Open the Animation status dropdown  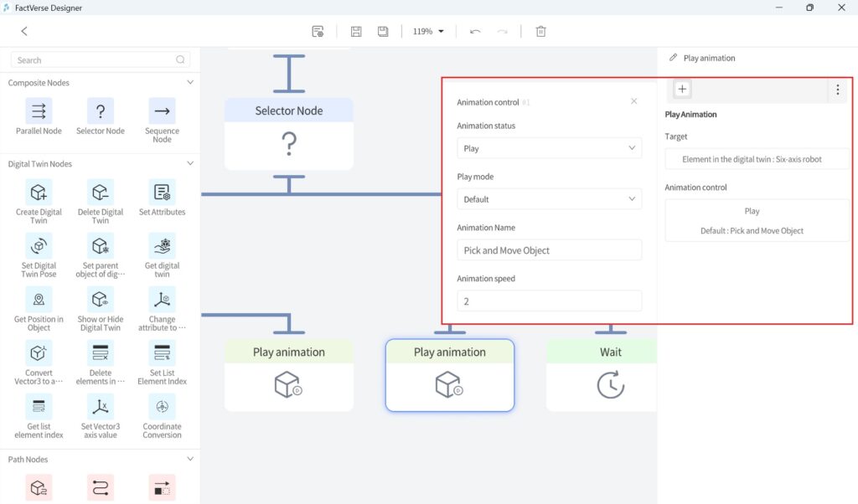pyautogui.click(x=550, y=148)
